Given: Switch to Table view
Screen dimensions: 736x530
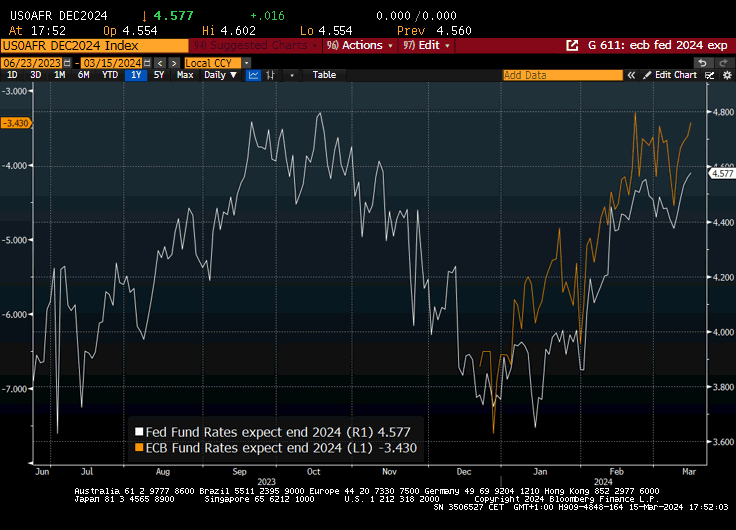Looking at the screenshot, I should coord(324,75).
